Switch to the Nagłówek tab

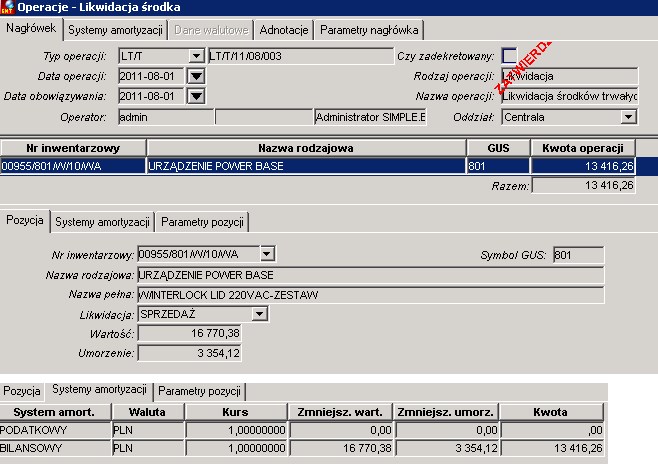pyautogui.click(x=31, y=29)
